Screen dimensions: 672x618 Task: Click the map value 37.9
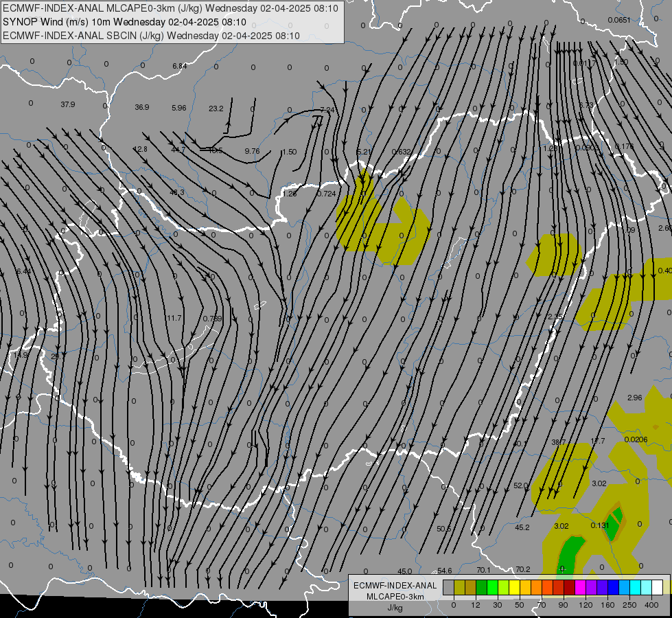point(68,104)
